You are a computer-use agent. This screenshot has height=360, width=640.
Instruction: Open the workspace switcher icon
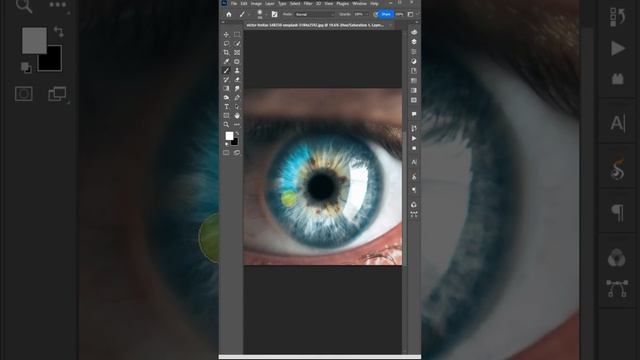(411, 14)
